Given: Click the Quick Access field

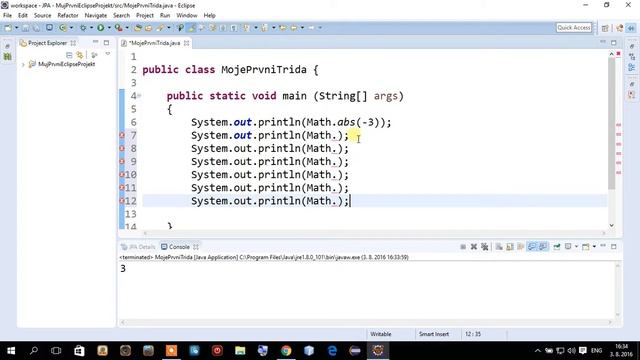Looking at the screenshot, I should (573, 27).
